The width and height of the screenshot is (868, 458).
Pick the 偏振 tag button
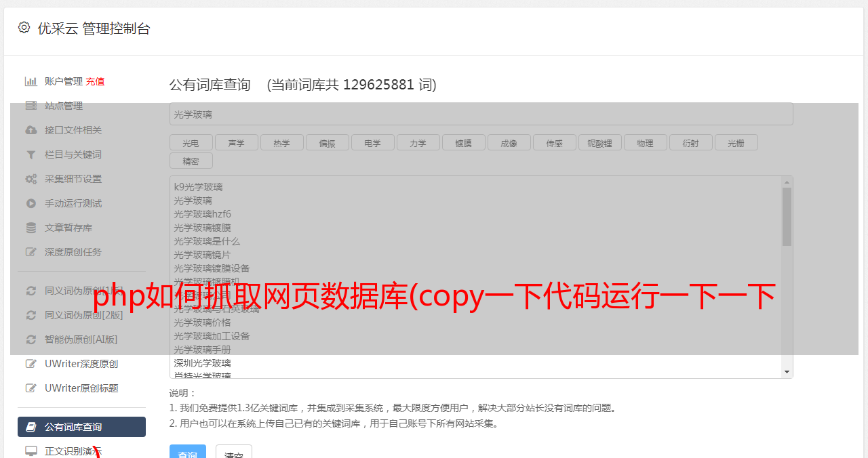coord(327,142)
